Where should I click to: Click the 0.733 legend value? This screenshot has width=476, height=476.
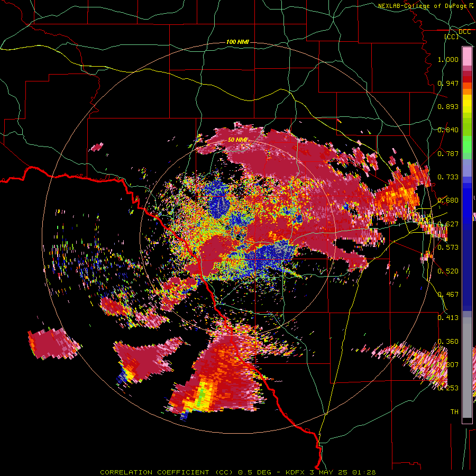point(448,177)
